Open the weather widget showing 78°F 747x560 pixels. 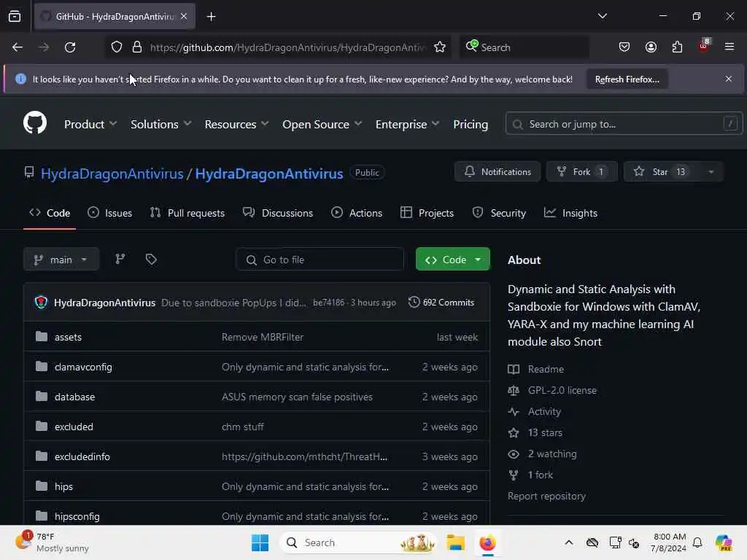pyautogui.click(x=53, y=542)
